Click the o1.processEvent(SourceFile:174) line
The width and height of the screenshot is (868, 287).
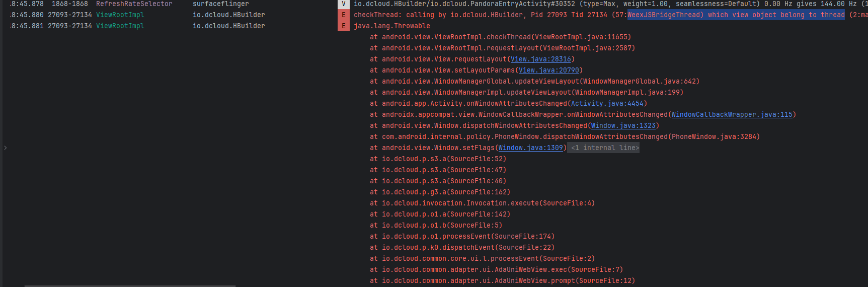[x=462, y=237]
